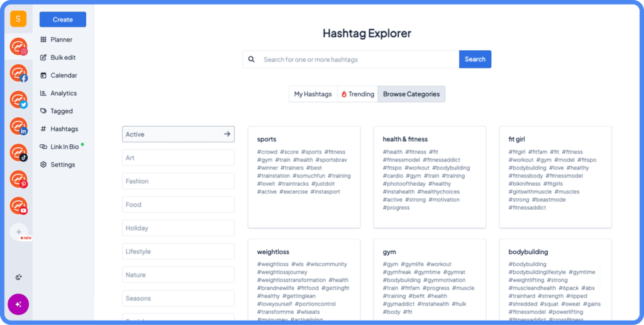Click the search magnifier icon

(x=252, y=59)
